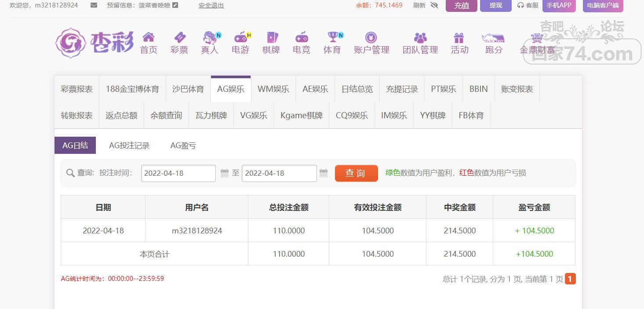
Task: Switch to 日结总览 tab
Action: (357, 89)
